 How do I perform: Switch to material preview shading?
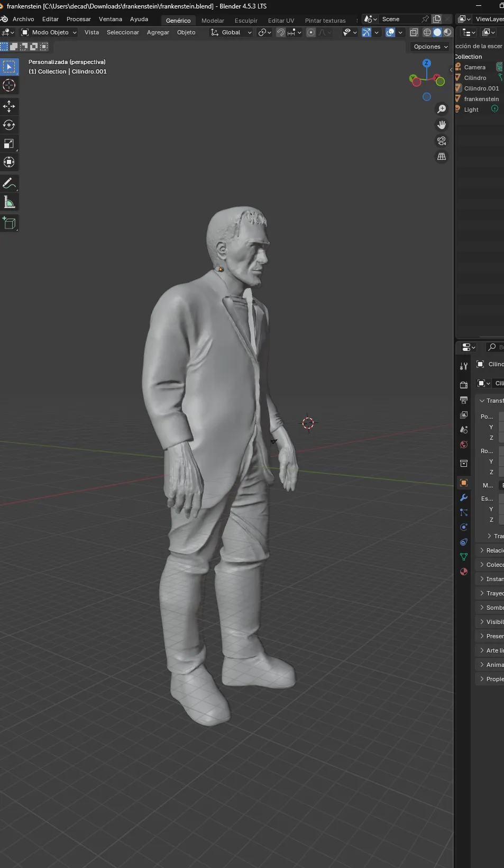pos(447,32)
